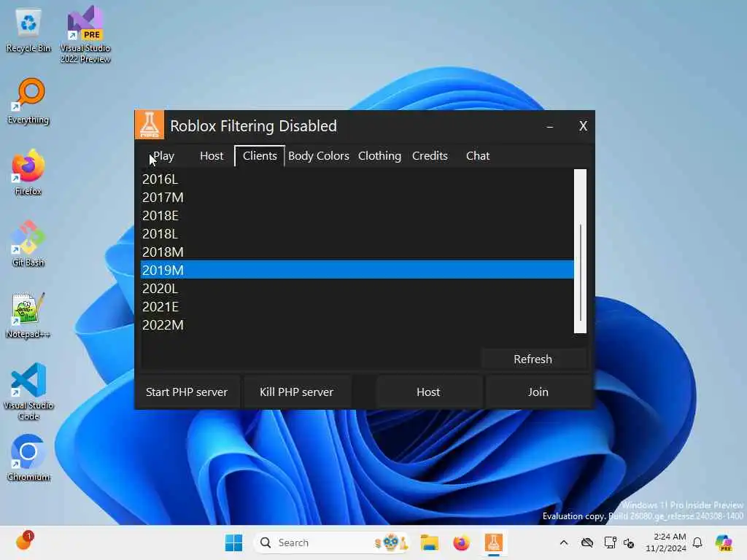
Task: Open the Copilot Preview taskbar icon
Action: point(724,542)
